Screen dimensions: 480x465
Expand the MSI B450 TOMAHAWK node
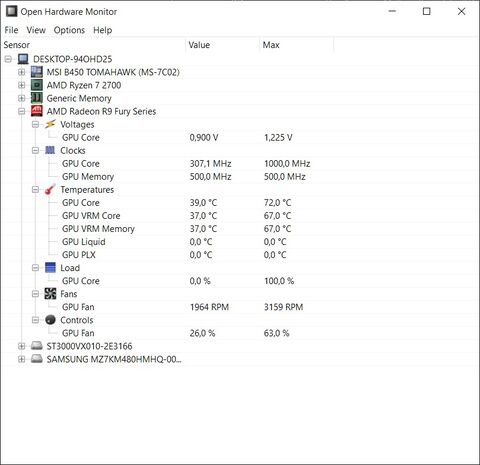pyautogui.click(x=22, y=72)
